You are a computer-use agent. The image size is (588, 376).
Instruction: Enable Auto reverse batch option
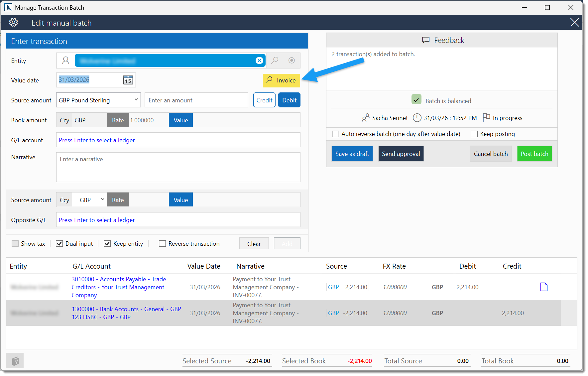click(335, 134)
